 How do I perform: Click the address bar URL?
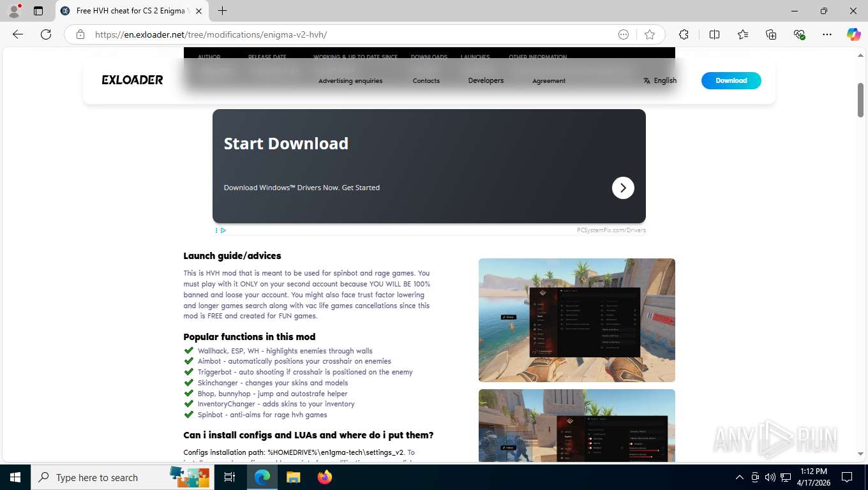click(211, 34)
